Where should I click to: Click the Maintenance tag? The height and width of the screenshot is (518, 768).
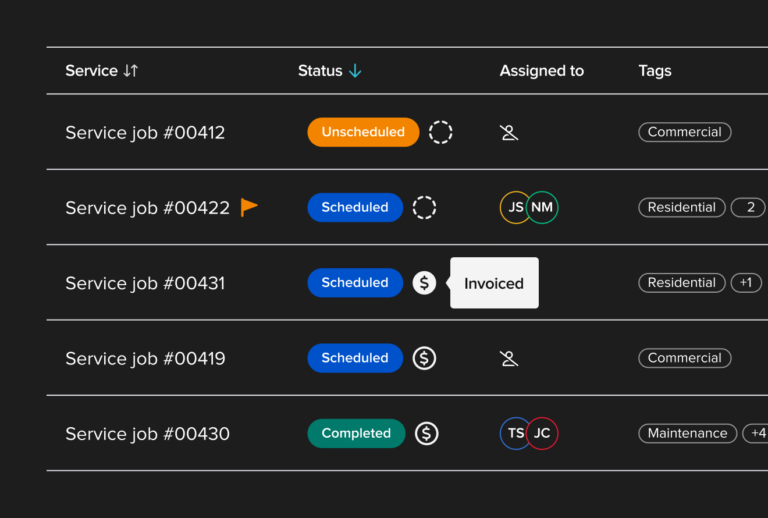point(688,434)
